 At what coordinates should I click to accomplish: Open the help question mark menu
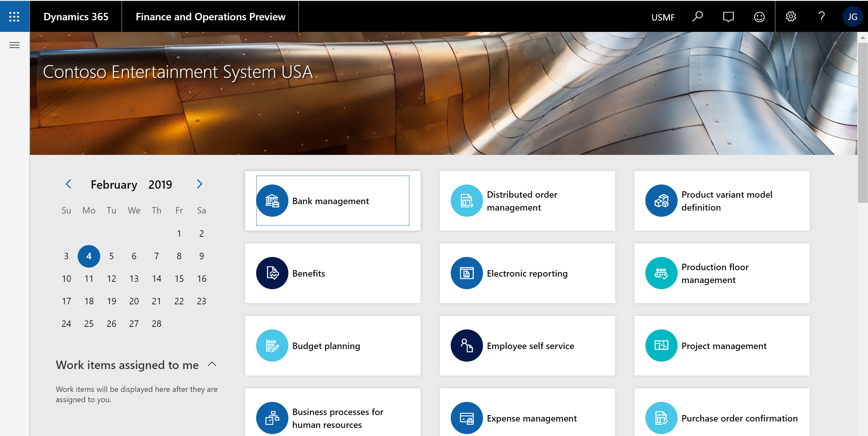click(821, 16)
